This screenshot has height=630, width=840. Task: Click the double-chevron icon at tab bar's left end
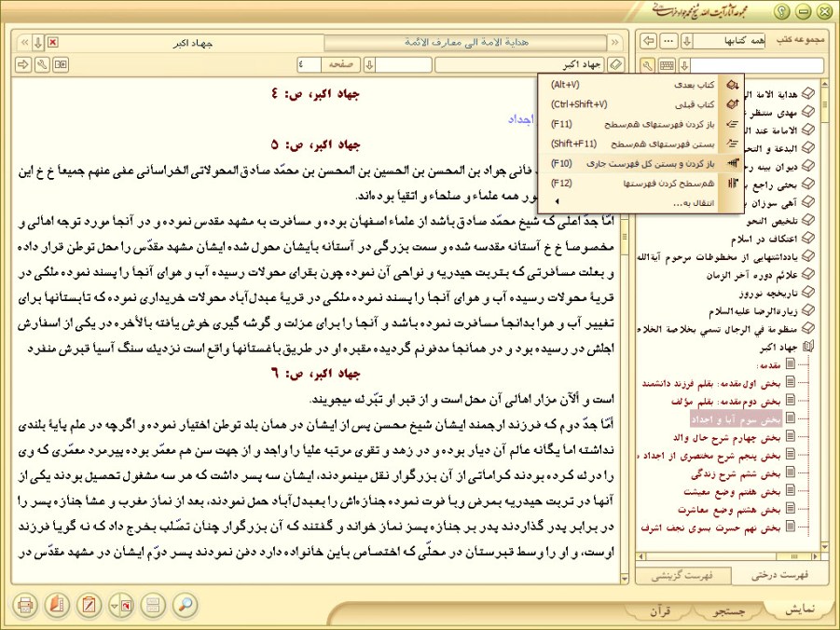24,42
